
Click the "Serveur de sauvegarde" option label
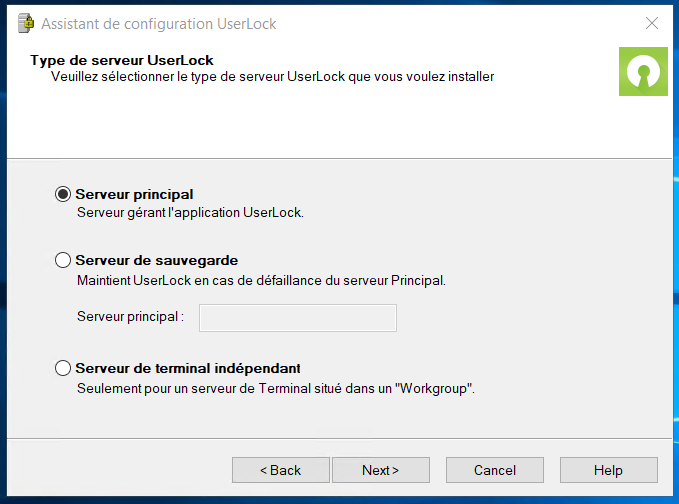click(156, 260)
